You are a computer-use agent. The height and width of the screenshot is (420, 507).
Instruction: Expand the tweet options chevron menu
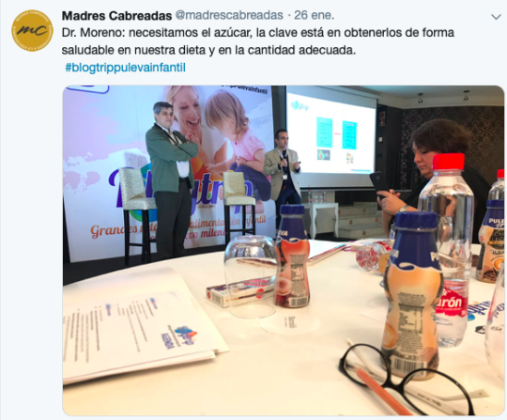(x=496, y=17)
